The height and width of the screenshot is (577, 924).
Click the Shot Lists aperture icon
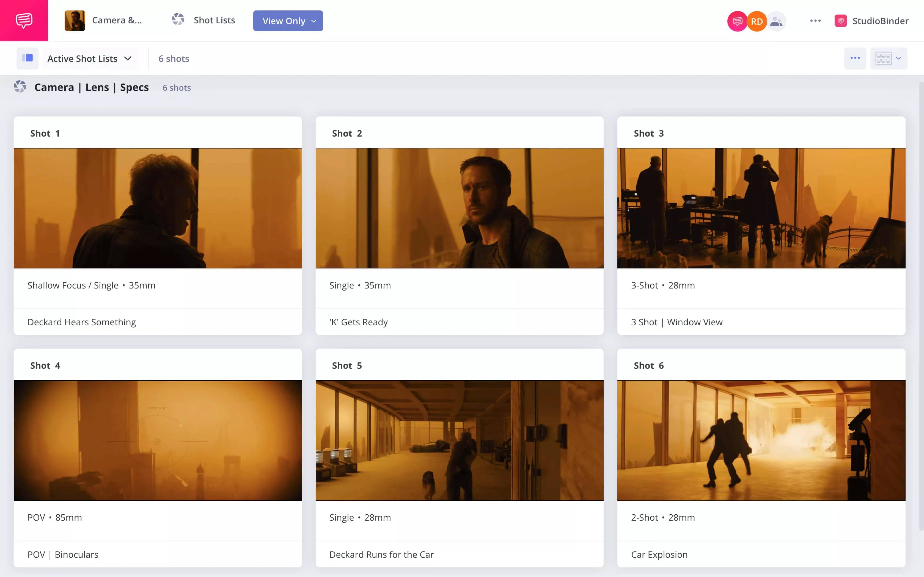point(178,20)
